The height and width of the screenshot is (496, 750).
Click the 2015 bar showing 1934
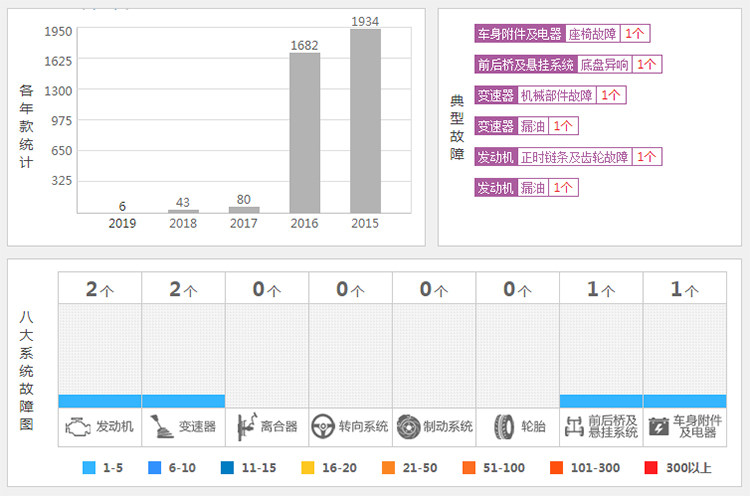point(365,120)
